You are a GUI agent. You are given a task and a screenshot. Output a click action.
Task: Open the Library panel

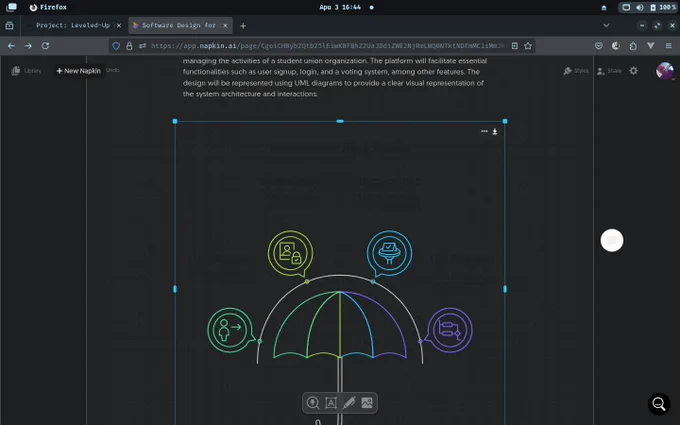point(26,71)
